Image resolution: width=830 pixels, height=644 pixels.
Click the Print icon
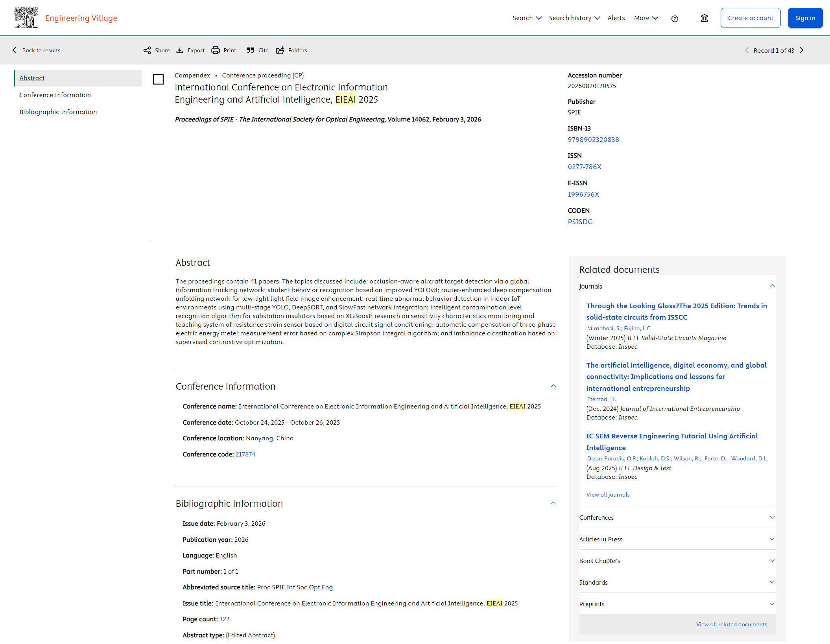coord(216,50)
